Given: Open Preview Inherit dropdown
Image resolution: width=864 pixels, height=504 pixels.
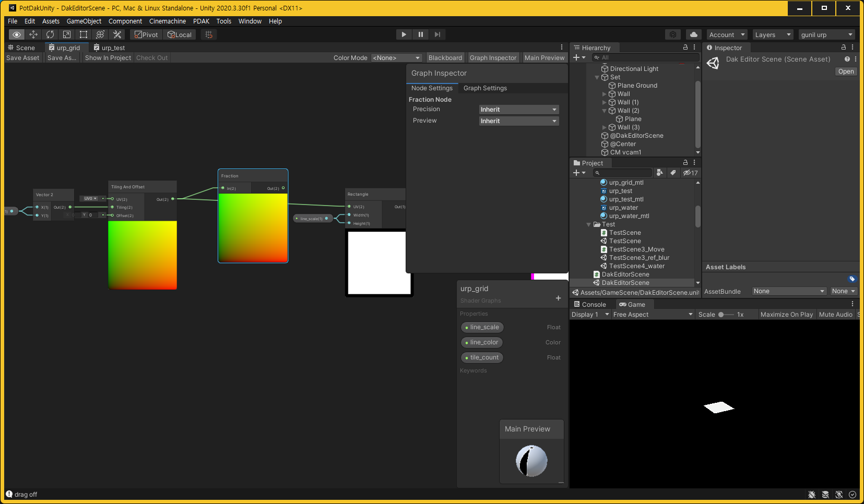Looking at the screenshot, I should click(519, 121).
